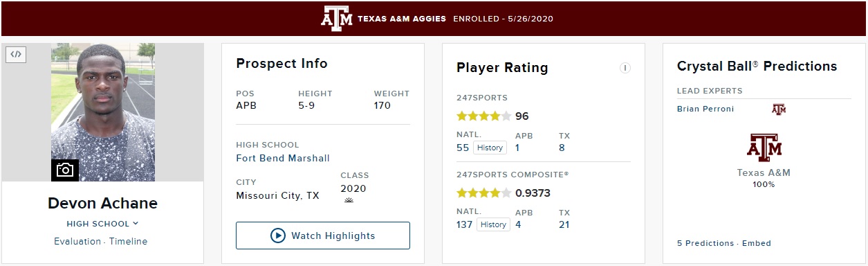Open the camera photo gallery icon
The image size is (868, 266).
(x=65, y=170)
